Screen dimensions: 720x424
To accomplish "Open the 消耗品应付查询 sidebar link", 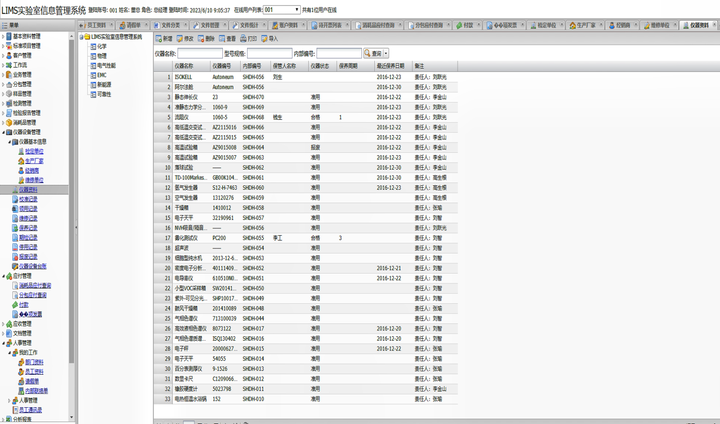I will 35,286.
